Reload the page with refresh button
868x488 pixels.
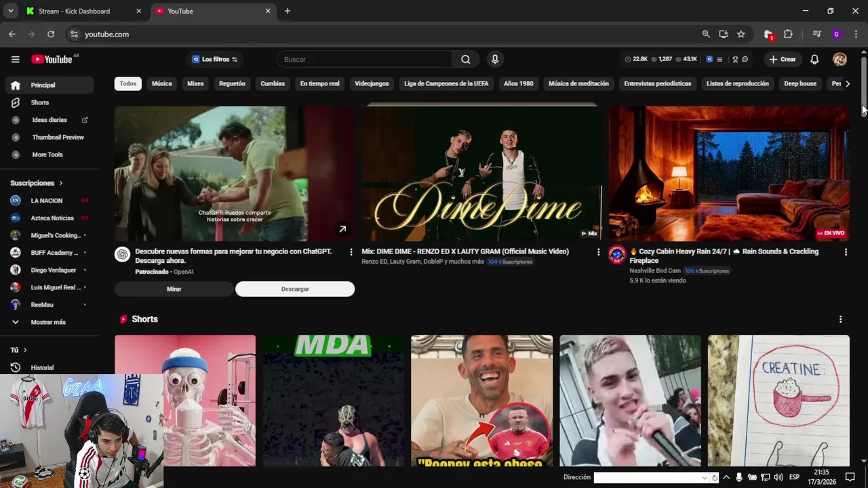coord(51,34)
